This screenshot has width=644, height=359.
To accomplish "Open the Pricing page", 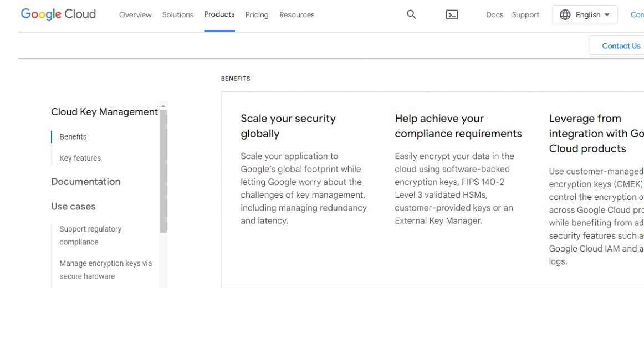I will 257,14.
